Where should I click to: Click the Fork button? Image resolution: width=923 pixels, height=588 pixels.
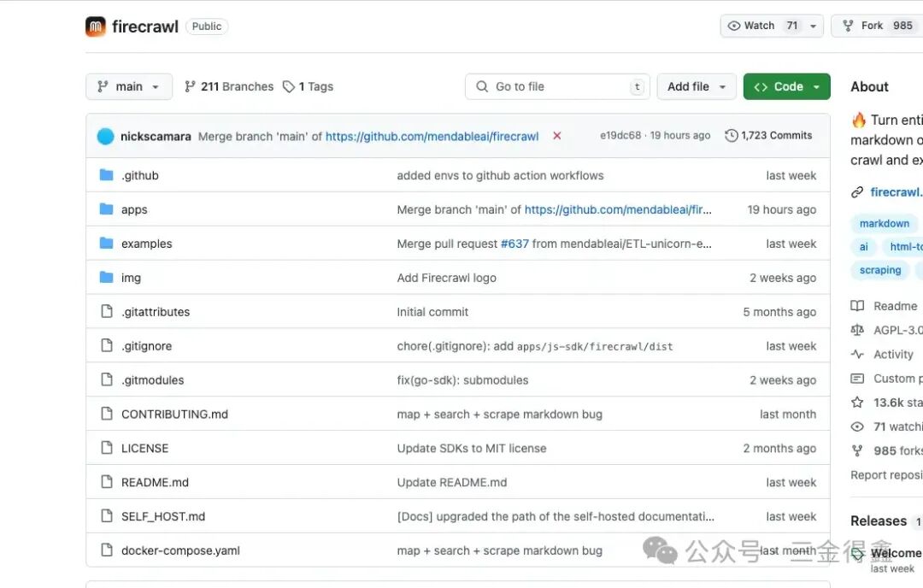879,26
